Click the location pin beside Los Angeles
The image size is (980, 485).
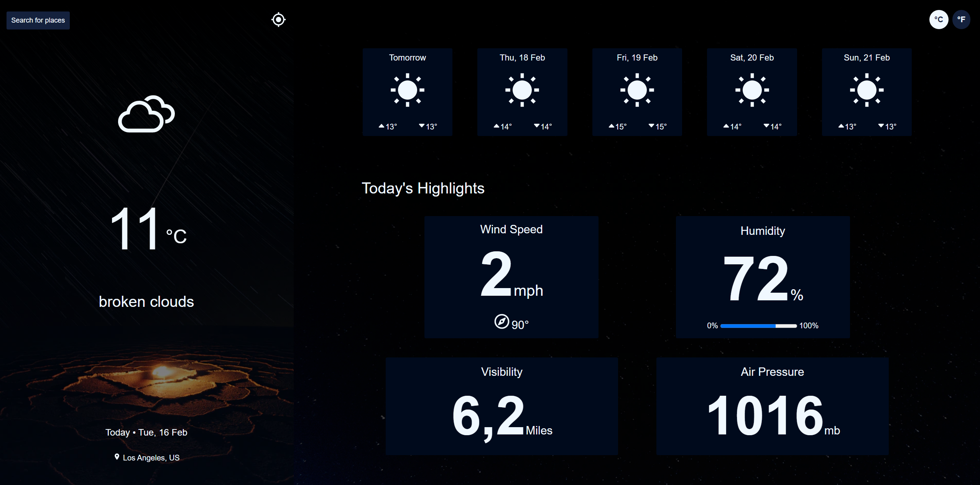pyautogui.click(x=117, y=457)
